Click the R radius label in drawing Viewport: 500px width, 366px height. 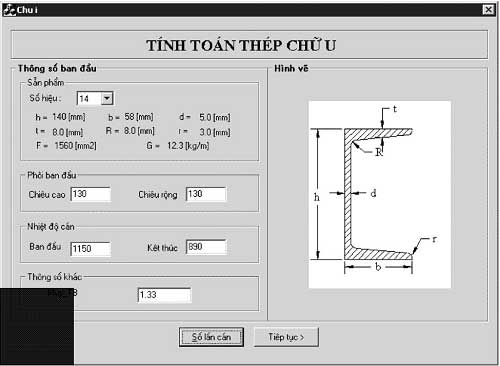click(x=379, y=152)
